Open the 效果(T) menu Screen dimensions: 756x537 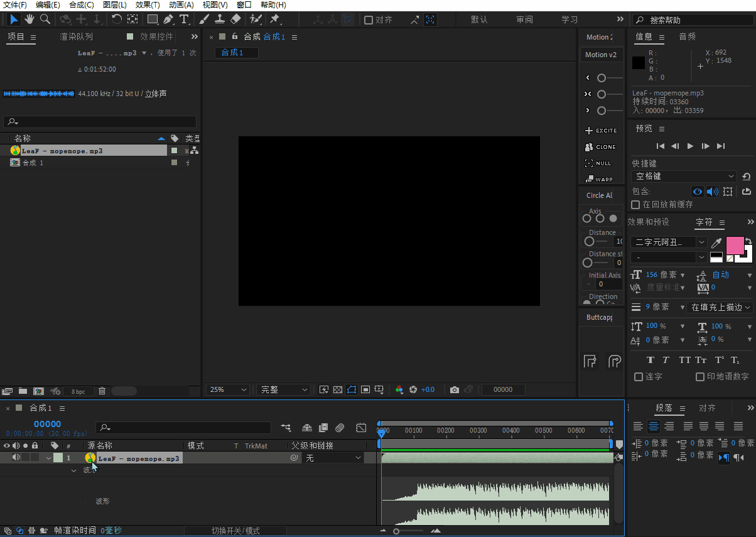pos(148,5)
